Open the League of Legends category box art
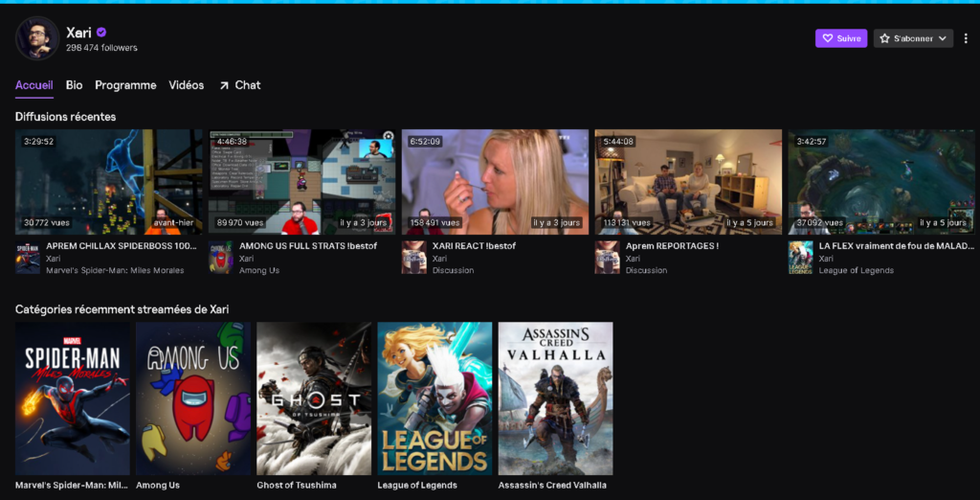 (434, 398)
